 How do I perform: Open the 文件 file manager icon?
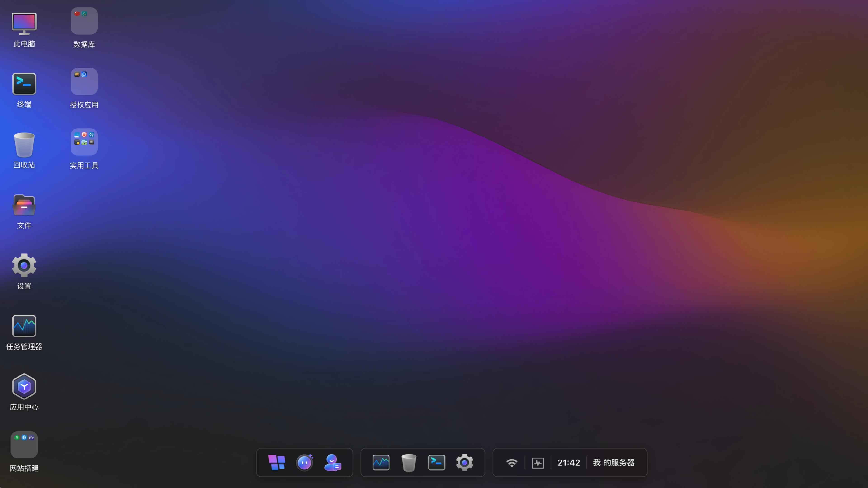(24, 205)
